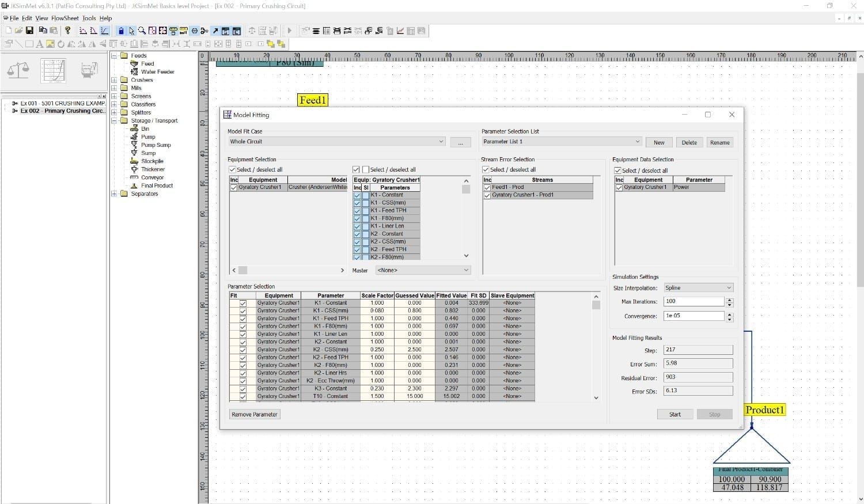
Task: Click the Stockpile equipment icon in tree
Action: point(134,161)
